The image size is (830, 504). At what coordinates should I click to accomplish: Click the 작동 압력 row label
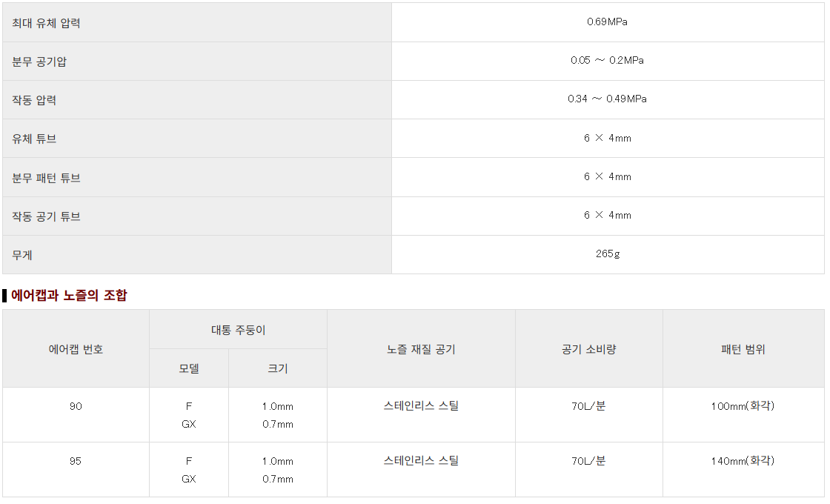34,100
